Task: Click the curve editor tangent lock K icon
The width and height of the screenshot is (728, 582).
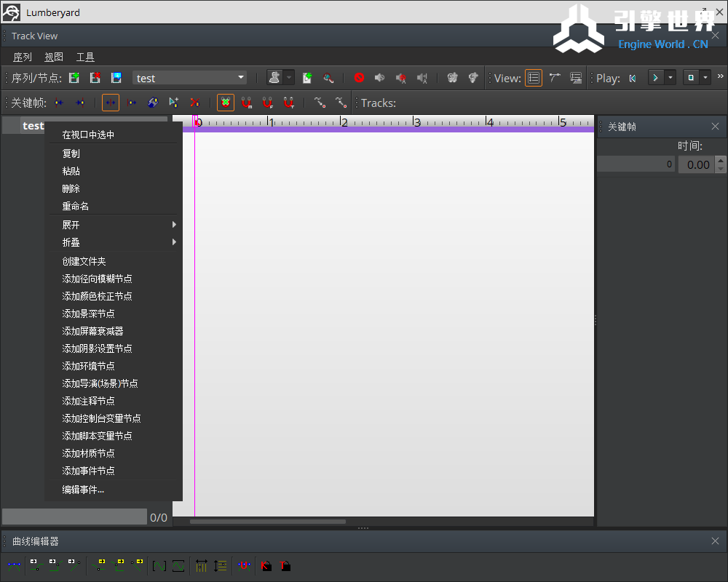Action: (266, 566)
